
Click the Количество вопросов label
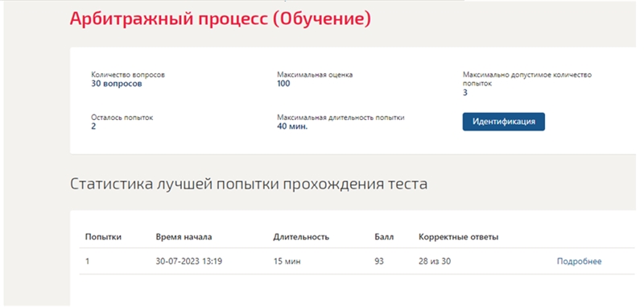click(128, 75)
